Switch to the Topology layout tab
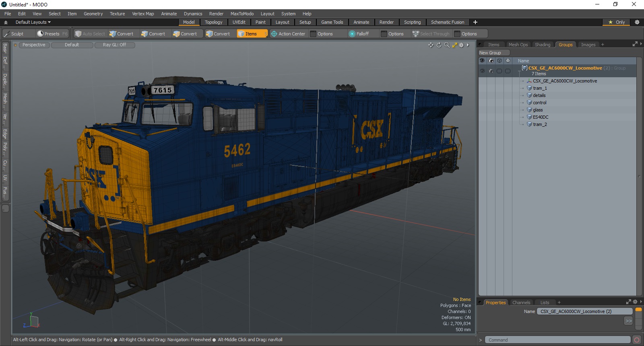Screen dimensions: 644x346 tap(213, 22)
